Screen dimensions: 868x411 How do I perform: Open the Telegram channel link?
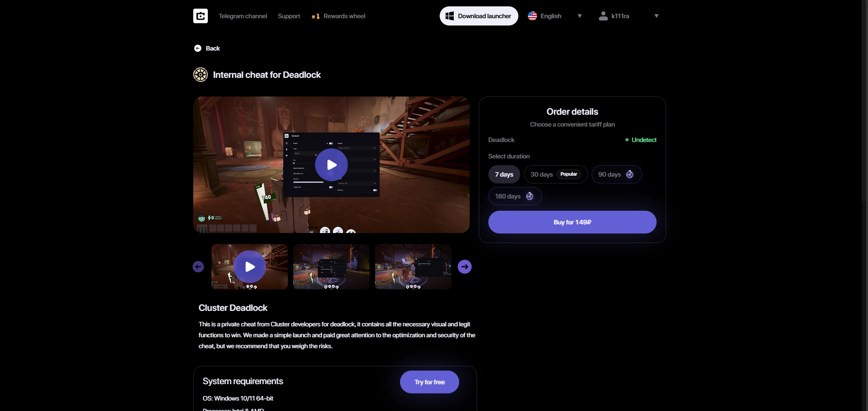coord(243,16)
